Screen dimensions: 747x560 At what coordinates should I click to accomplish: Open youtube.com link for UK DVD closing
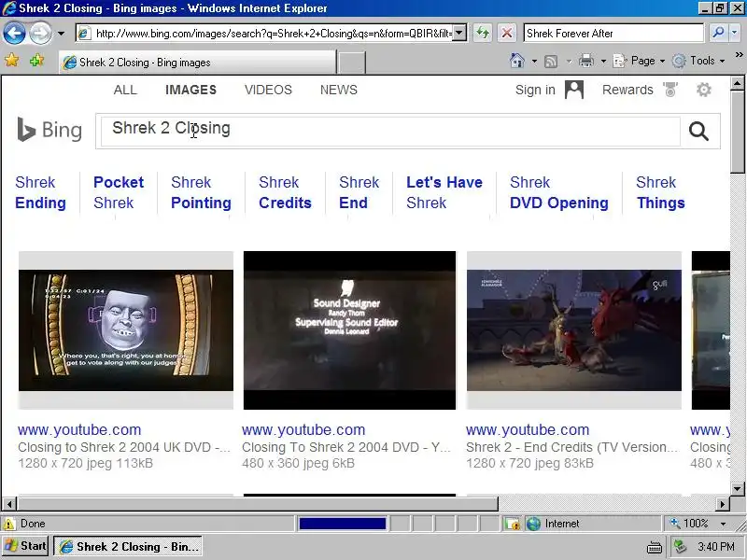click(79, 429)
